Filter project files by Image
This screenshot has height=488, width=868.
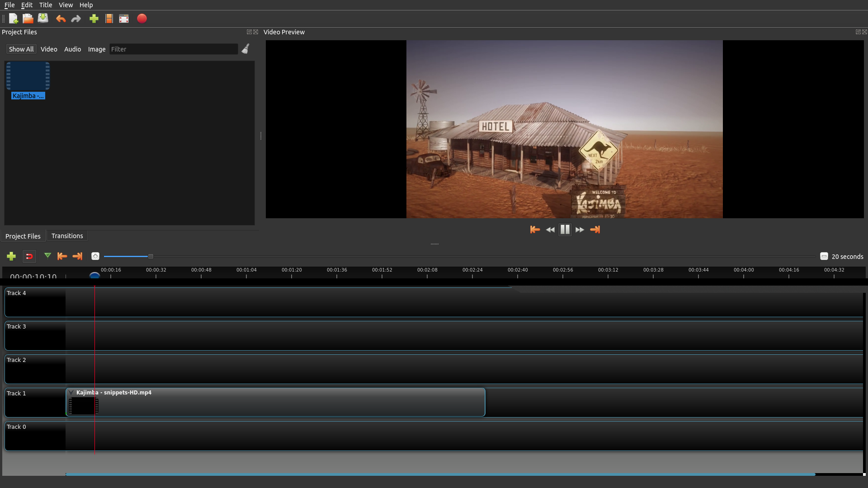(x=97, y=49)
